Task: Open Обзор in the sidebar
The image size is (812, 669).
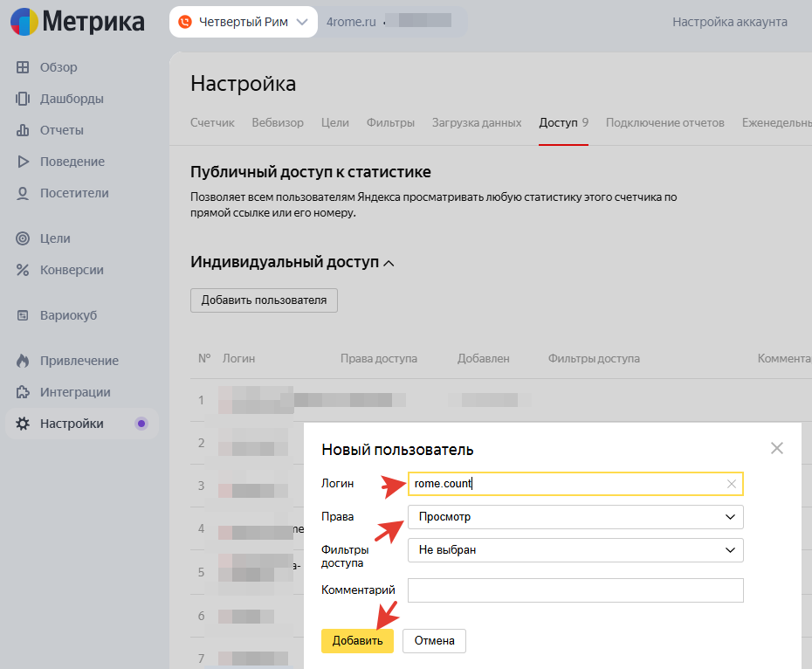Action: click(x=58, y=67)
